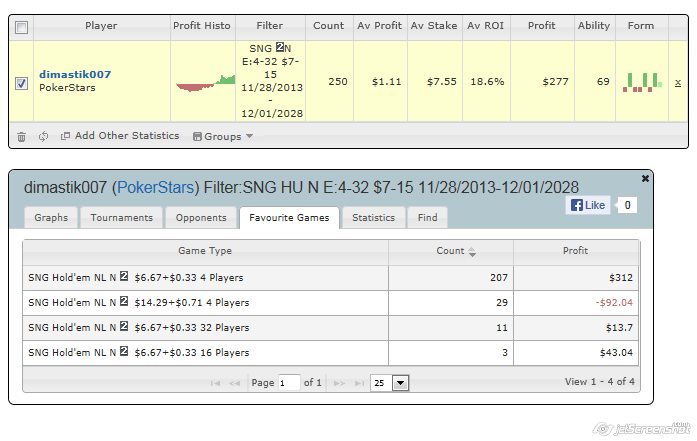Refresh the statistics with the reload icon
The image size is (697, 441).
pyautogui.click(x=43, y=136)
